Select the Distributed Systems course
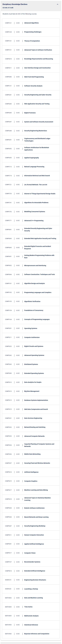Screen dimensions: 62x644 (x=31, y=364)
